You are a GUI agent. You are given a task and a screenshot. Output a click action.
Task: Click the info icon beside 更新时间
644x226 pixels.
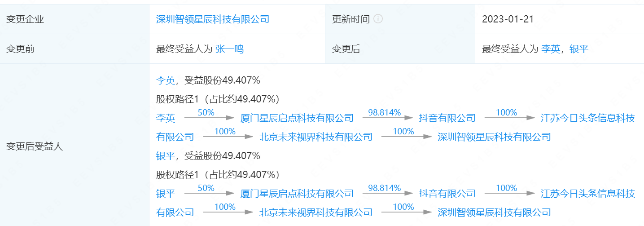378,19
